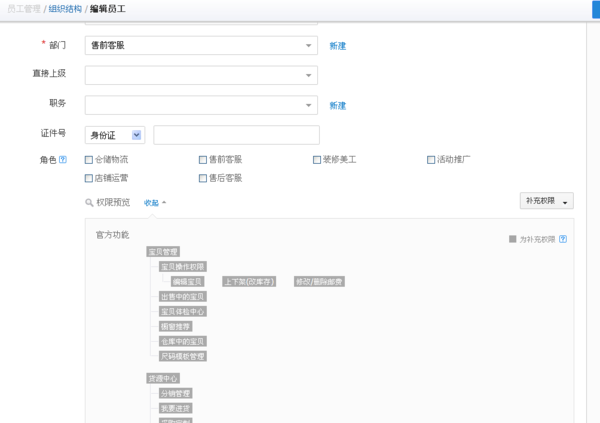
Task: Select the 出售中的宝贝 permission node
Action: (183, 296)
